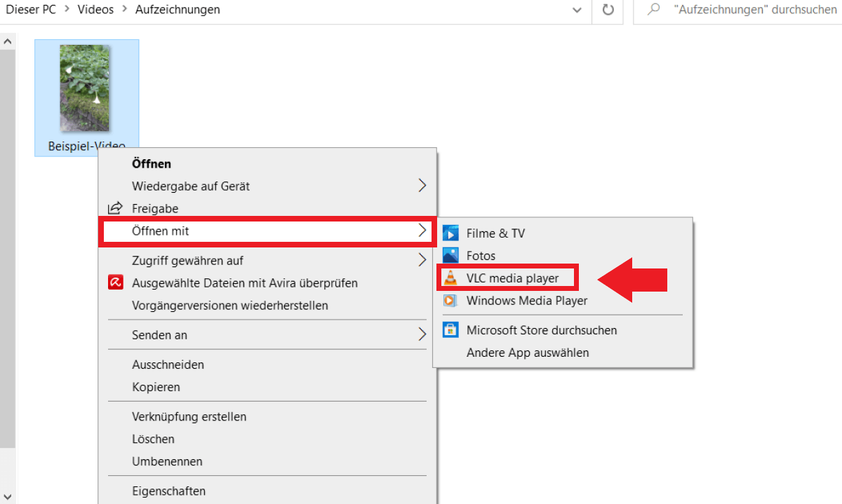842x504 pixels.
Task: Click the navigation pane scroll-up arrow
Action: [8, 41]
